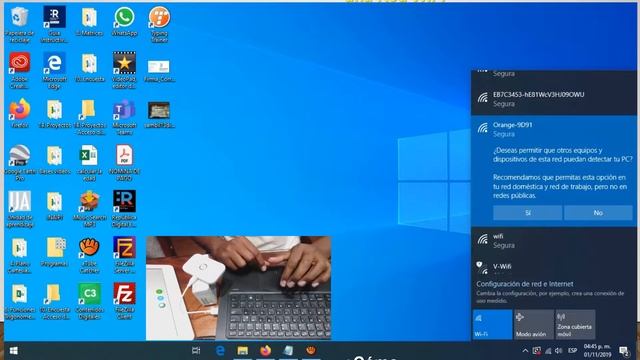Open Google Earth Pro shortcut
This screenshot has width=640, height=360.
click(19, 162)
